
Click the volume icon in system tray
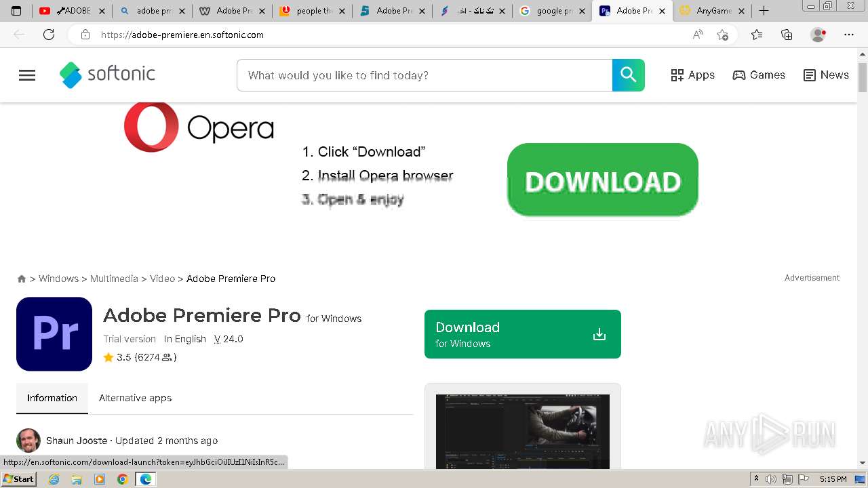[x=771, y=479]
